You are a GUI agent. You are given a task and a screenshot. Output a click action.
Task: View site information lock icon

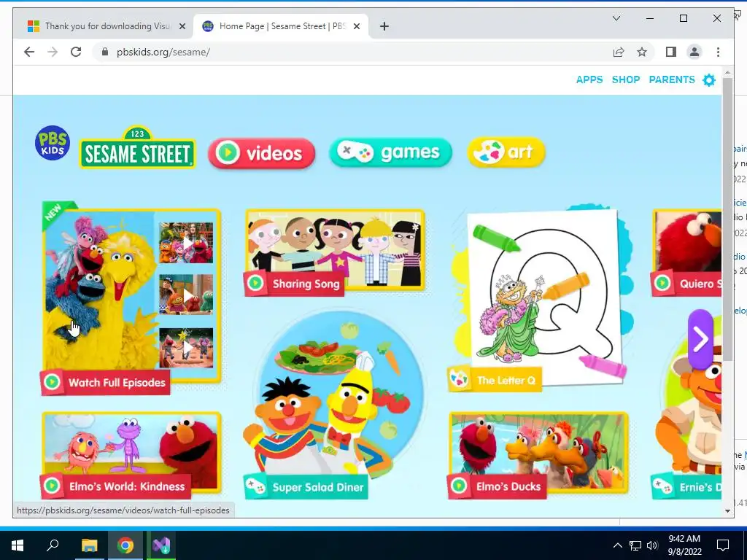[x=105, y=52]
